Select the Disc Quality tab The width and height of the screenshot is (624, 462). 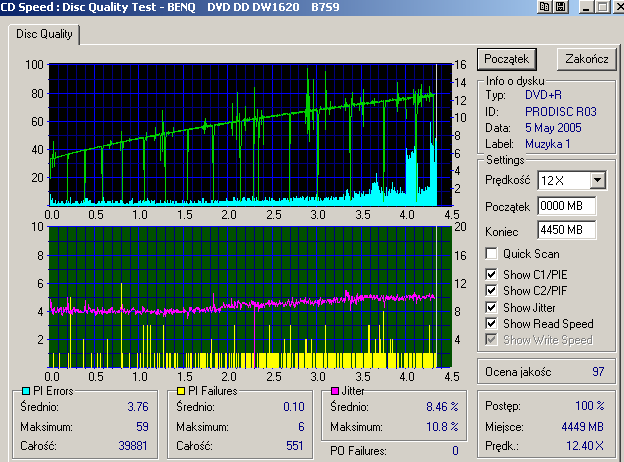tap(44, 34)
